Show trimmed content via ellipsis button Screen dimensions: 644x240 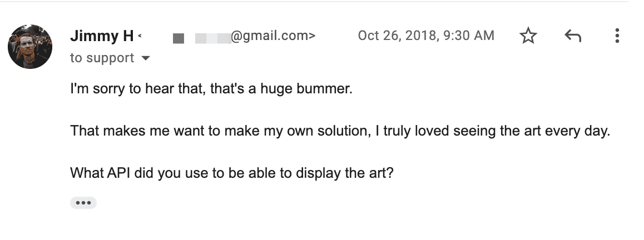pos(83,203)
